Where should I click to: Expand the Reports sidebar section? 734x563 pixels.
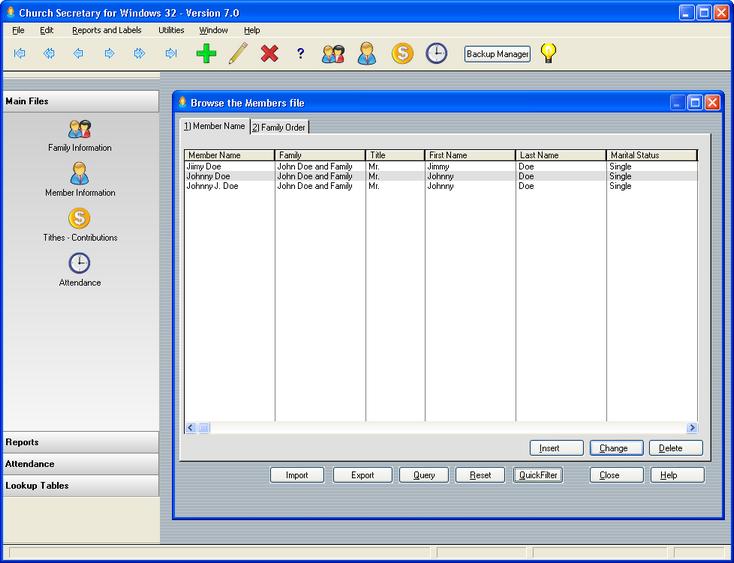pyautogui.click(x=81, y=442)
